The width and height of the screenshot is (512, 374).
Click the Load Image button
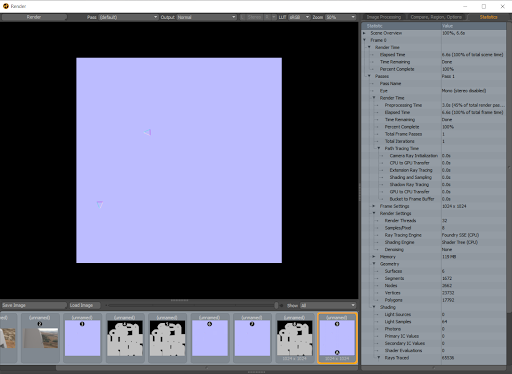pos(85,305)
